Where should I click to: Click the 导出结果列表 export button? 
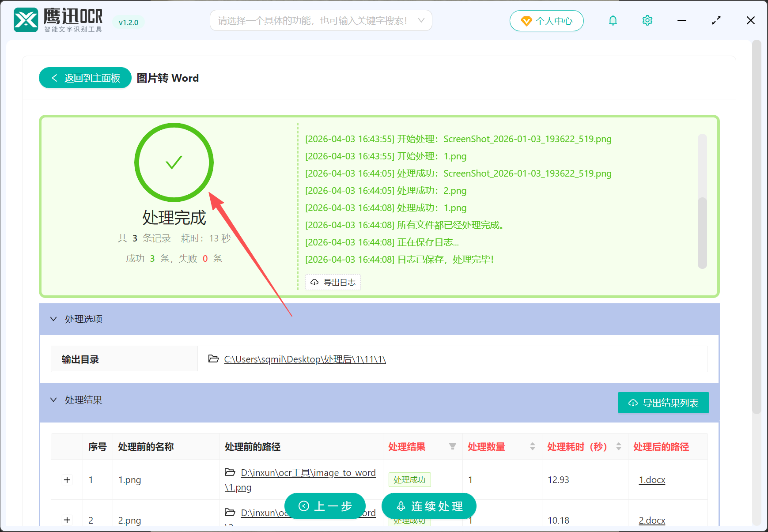tap(663, 402)
